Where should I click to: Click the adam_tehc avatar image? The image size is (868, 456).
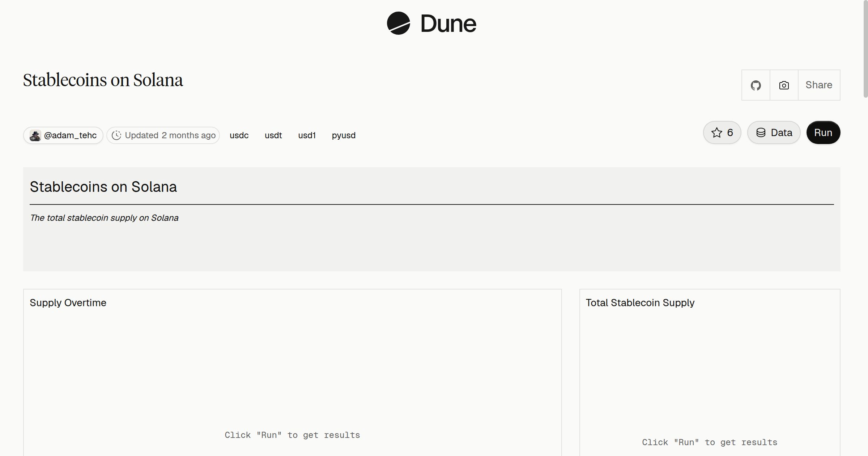(35, 135)
